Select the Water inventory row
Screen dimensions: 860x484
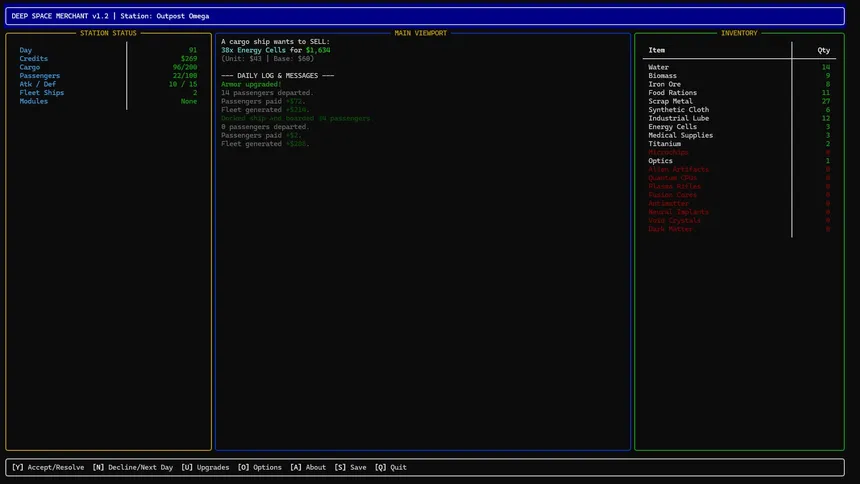coord(658,67)
